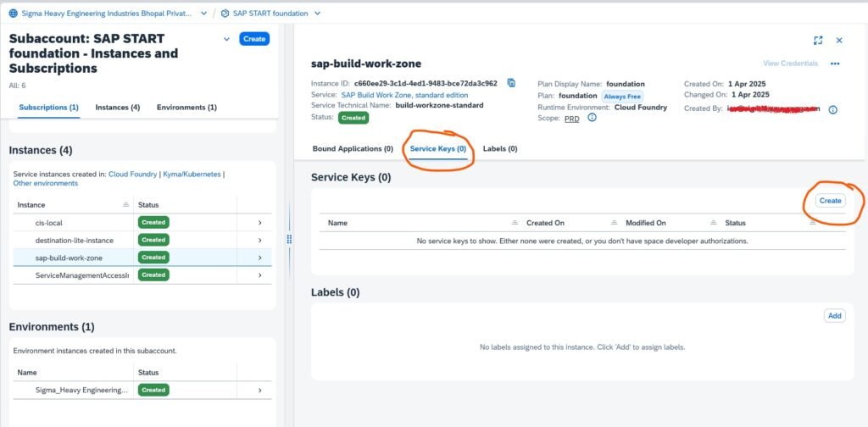Open SAP START foundation breadcrumb dropdown
This screenshot has height=427, width=868.
317,14
